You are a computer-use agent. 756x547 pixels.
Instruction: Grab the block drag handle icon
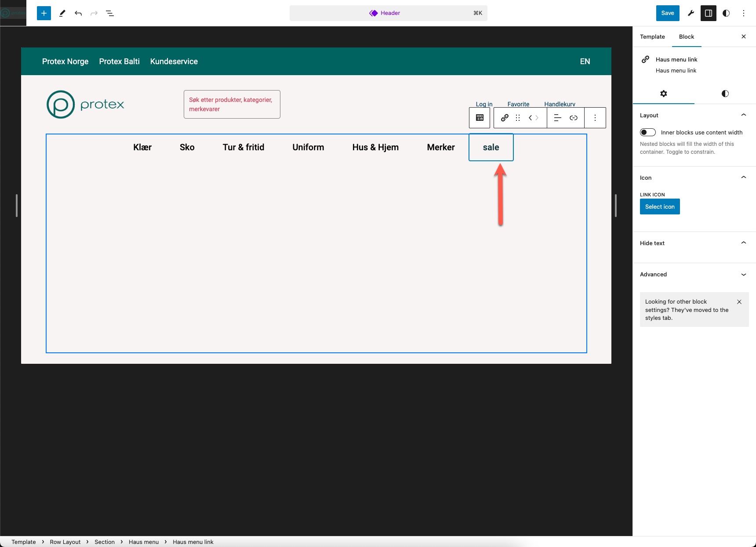pos(518,118)
